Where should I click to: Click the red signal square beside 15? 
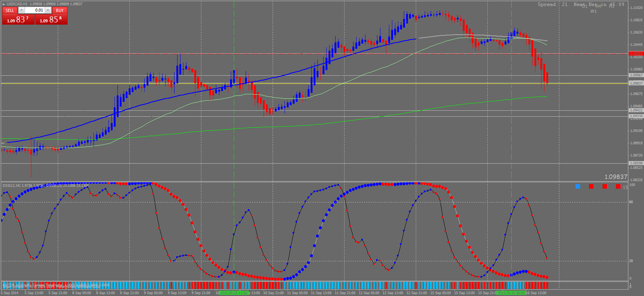[x=618, y=186]
